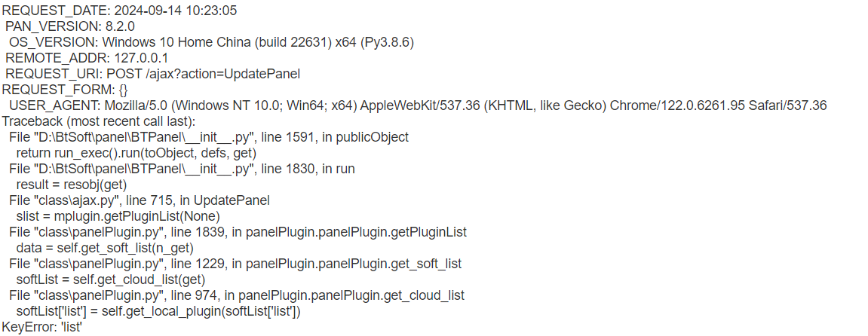The height and width of the screenshot is (336, 868).
Task: Click the REQUEST_URI POST /ajax line
Action: (153, 74)
